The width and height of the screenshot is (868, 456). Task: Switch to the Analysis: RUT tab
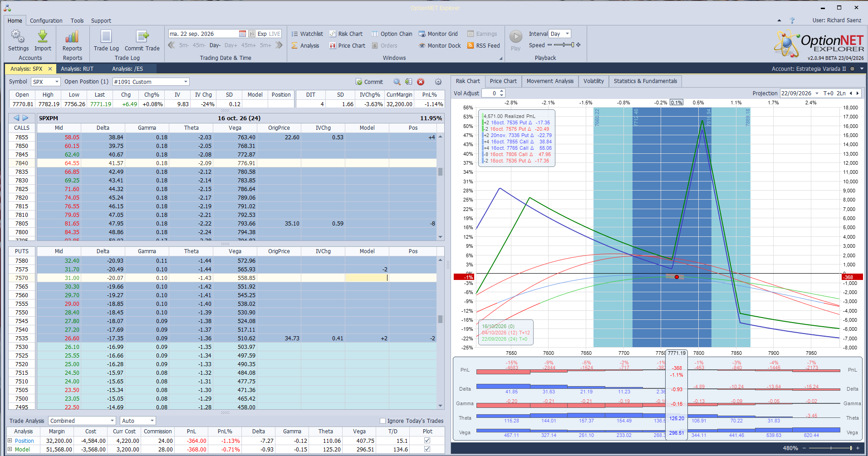[77, 69]
